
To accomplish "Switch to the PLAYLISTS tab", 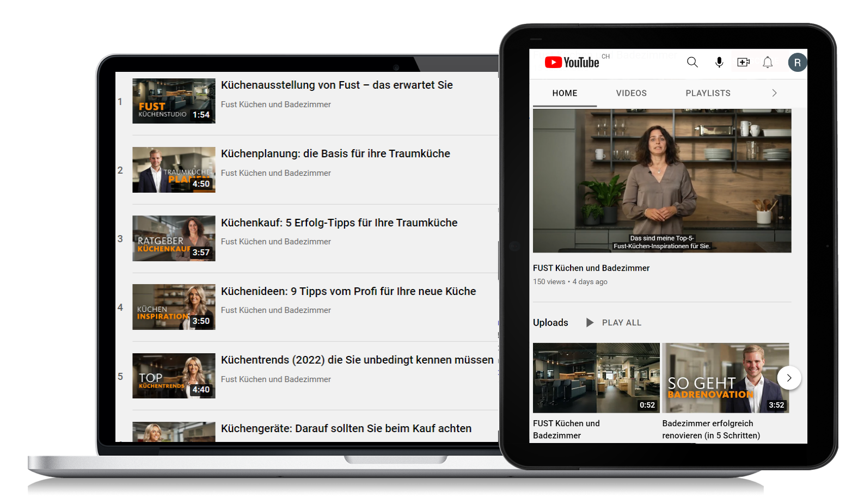I will click(x=708, y=93).
